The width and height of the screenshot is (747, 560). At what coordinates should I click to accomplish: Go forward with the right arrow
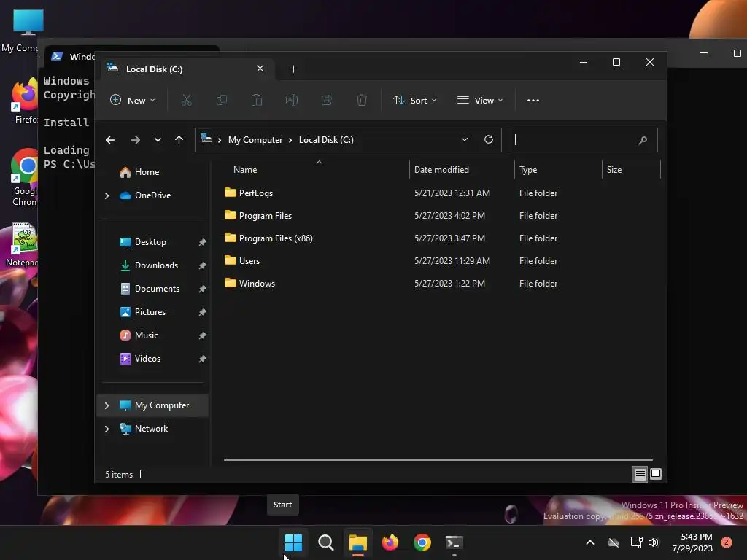(135, 140)
